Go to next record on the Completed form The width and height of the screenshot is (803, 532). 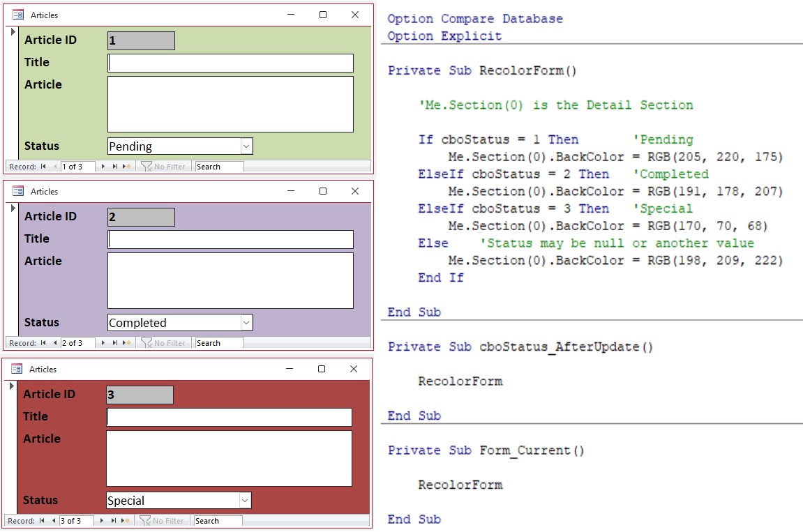(103, 342)
